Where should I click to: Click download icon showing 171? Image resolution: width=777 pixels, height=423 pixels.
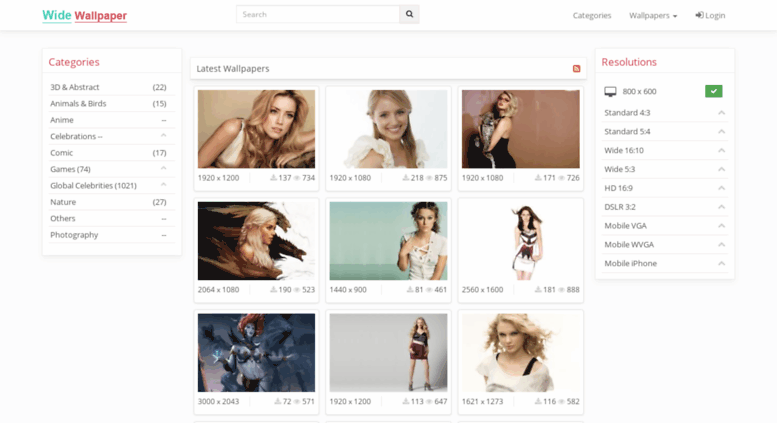pyautogui.click(x=538, y=177)
